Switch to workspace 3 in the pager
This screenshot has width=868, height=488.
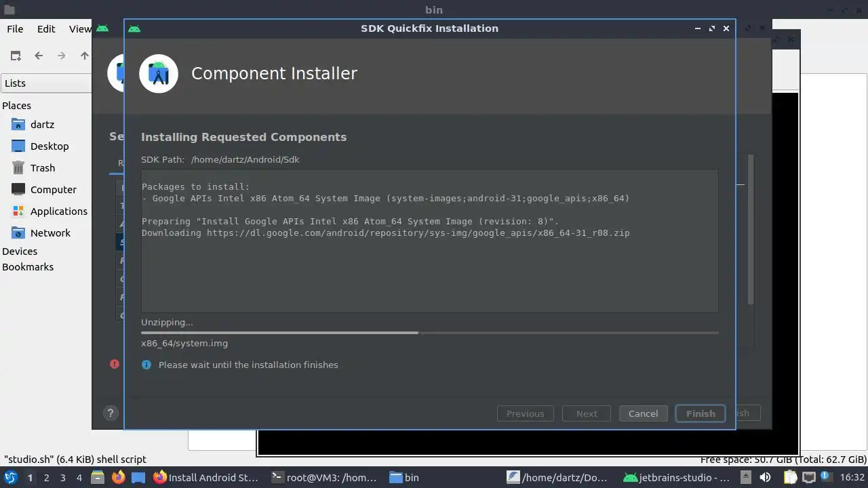pyautogui.click(x=62, y=477)
